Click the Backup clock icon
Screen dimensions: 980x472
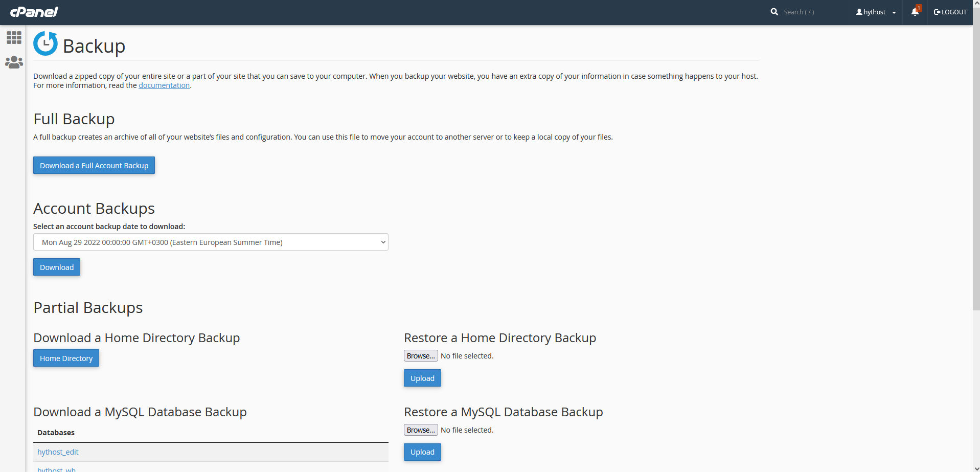click(x=45, y=44)
